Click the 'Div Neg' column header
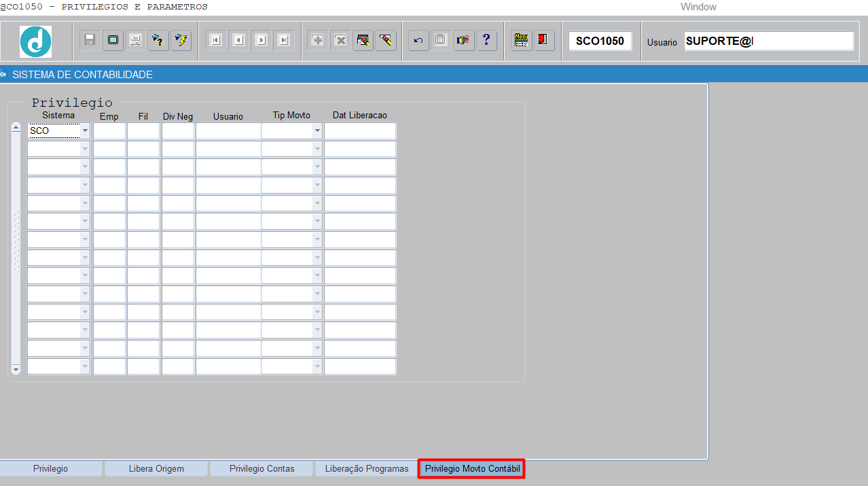Screen dimensions: 868x486 point(178,117)
